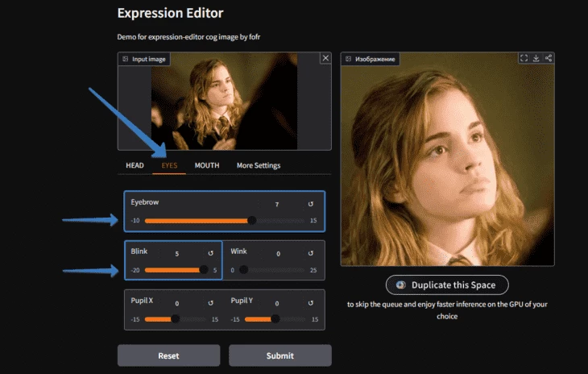Viewport: 588px width, 374px height.
Task: Reset the Pupil X slider value
Action: click(x=211, y=303)
